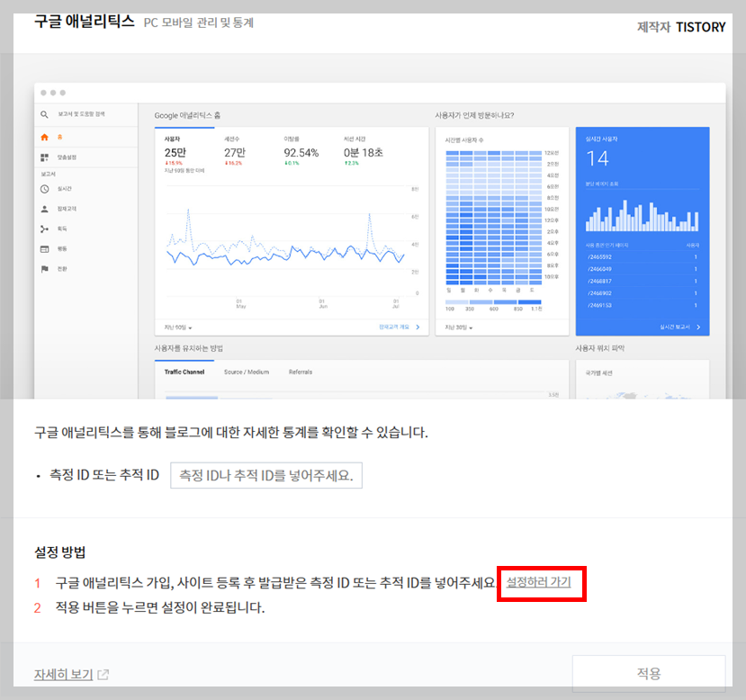
Task: Click the Google 애널리틱스 홈 heading in the preview
Action: point(187,115)
